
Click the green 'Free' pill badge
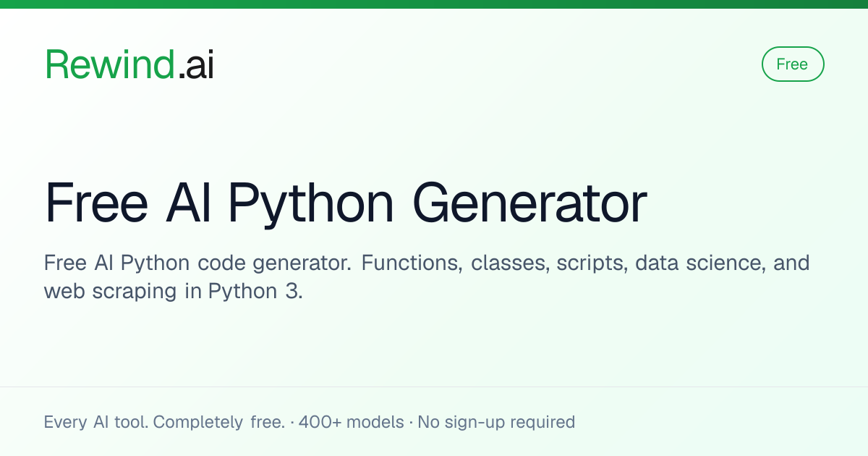click(793, 64)
